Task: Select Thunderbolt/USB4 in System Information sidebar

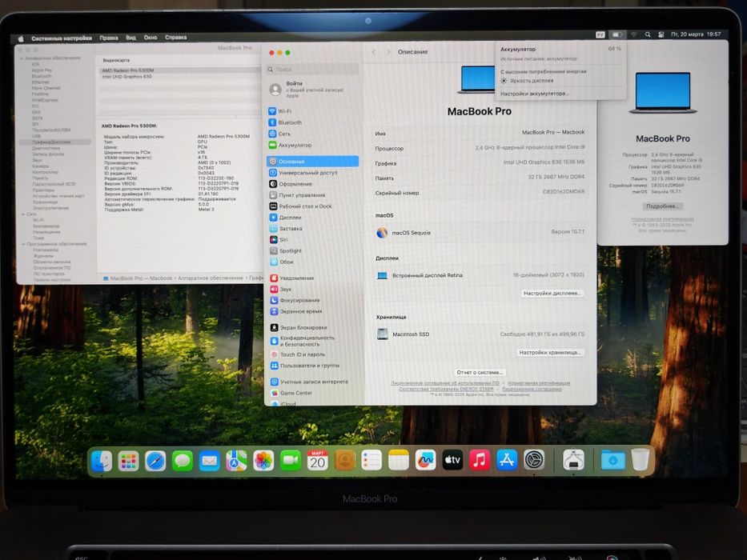Action: point(51,130)
